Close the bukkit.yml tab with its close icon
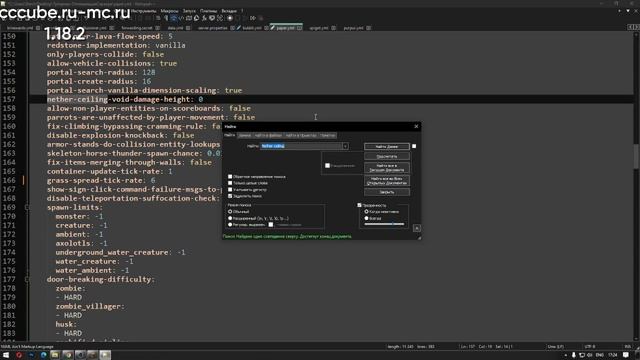The image size is (640, 360). pos(266,28)
